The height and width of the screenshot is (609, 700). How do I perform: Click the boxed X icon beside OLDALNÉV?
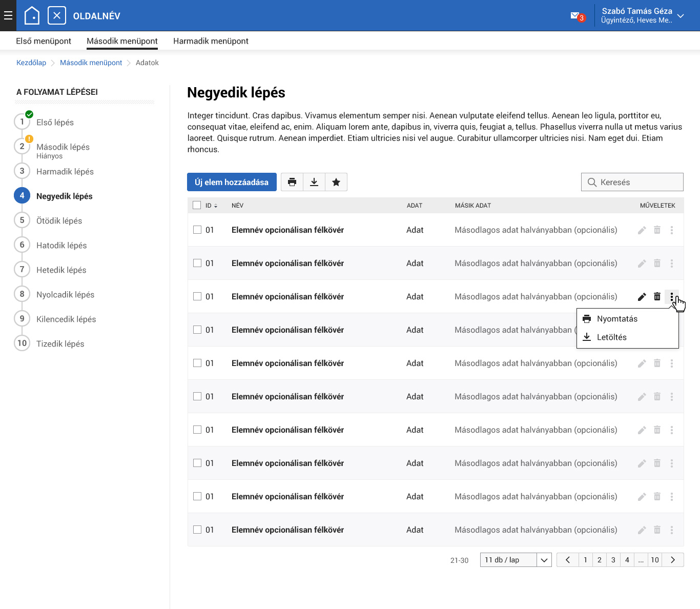57,15
